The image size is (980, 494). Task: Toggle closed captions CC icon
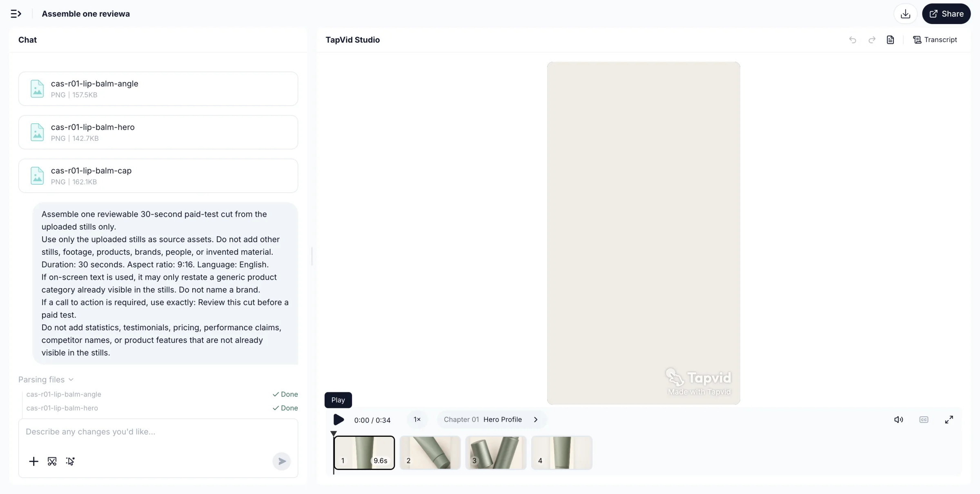(924, 420)
